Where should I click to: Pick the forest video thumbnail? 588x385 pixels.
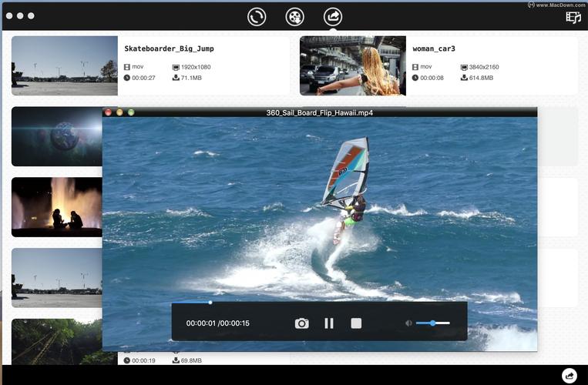pyautogui.click(x=56, y=341)
